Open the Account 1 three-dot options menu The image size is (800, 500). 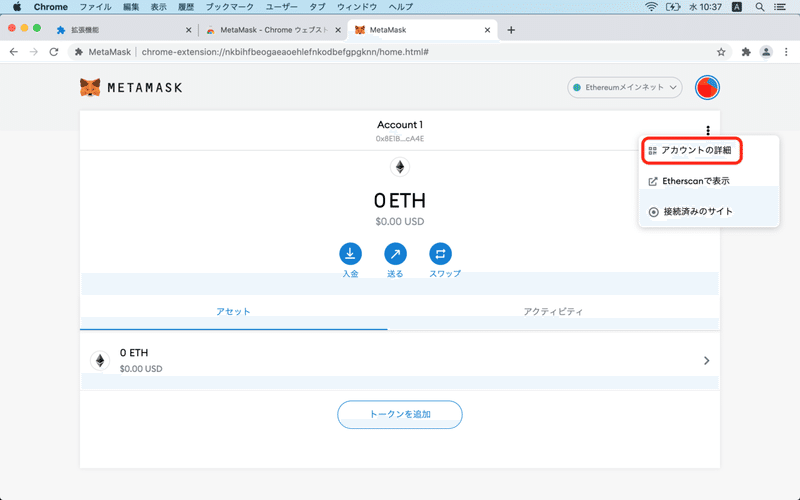[708, 130]
